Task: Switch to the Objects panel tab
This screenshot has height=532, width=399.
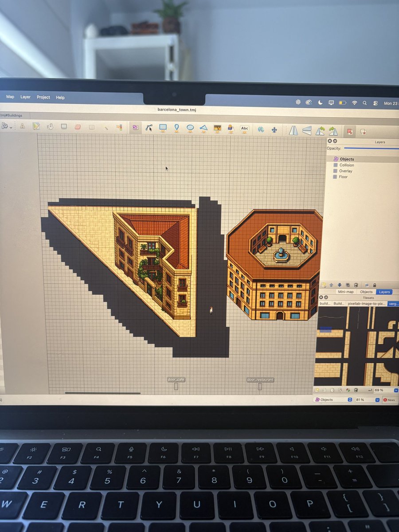Action: [x=366, y=292]
